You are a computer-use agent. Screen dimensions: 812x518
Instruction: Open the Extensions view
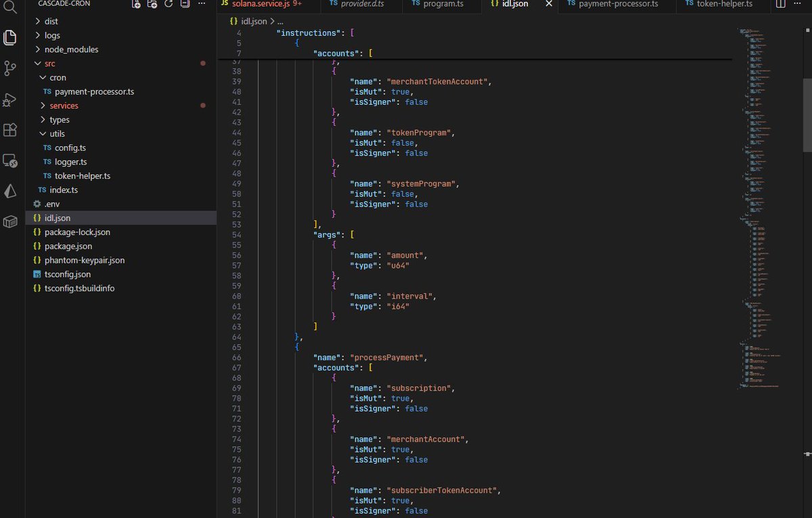[9, 130]
